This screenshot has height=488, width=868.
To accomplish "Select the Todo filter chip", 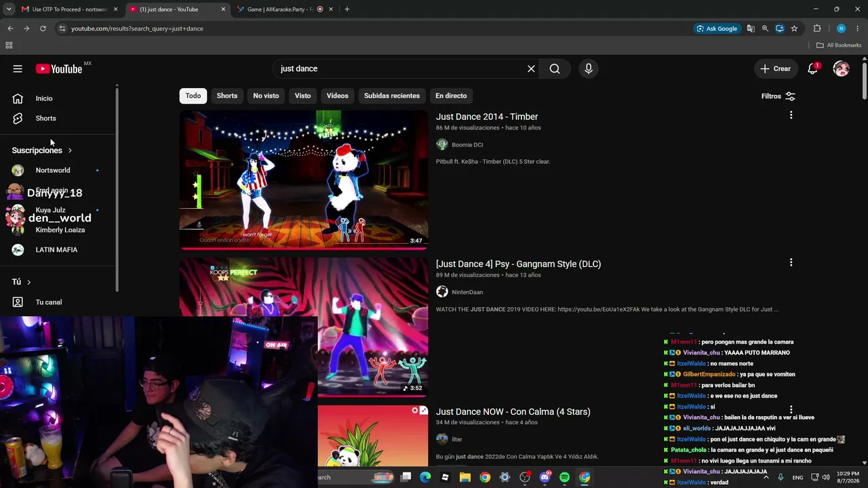I will 193,96.
